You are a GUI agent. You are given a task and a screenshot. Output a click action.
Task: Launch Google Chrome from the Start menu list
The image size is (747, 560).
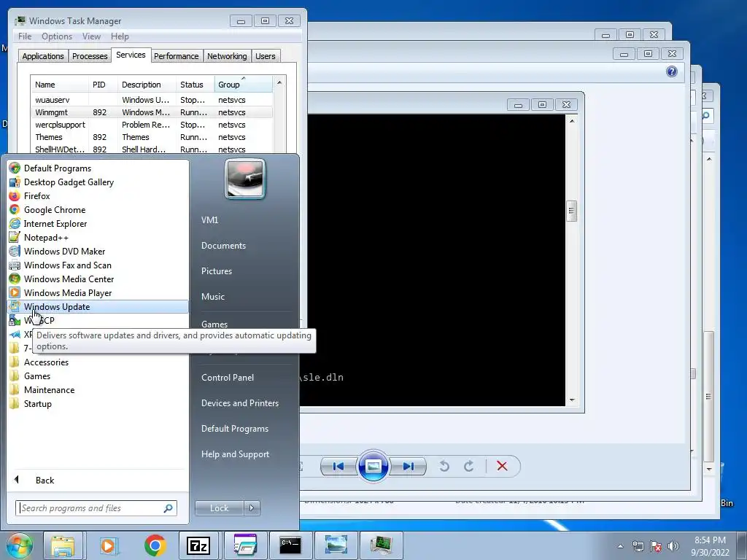coord(54,209)
